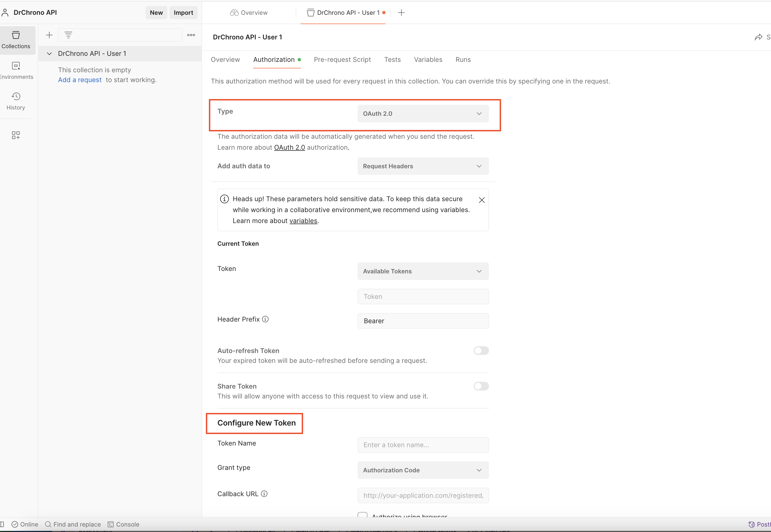Open the Grant type Authorization Code dropdown
771x532 pixels.
pyautogui.click(x=423, y=470)
